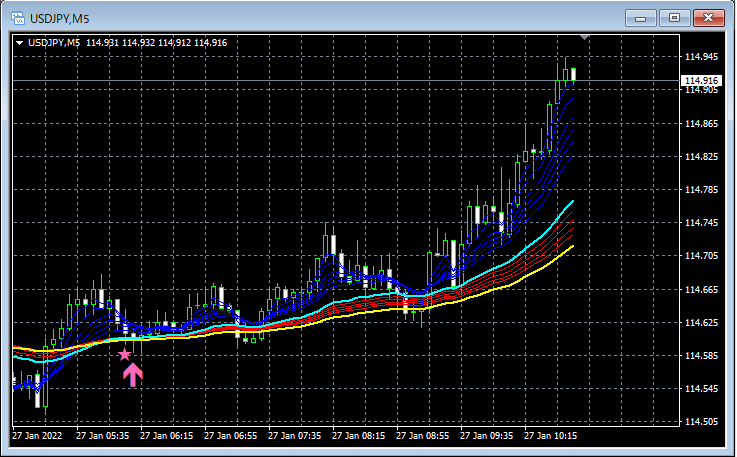Viewport: 737px width, 457px height.
Task: Click the 27 Jan 07:35 time label
Action: 294,436
